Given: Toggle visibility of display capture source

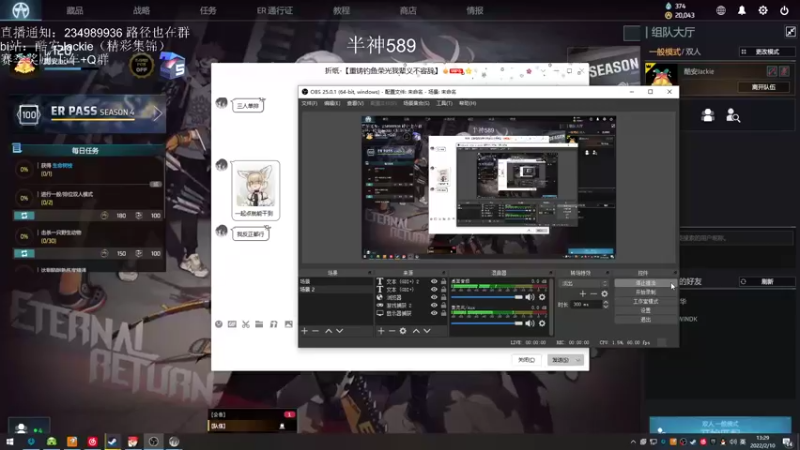Looking at the screenshot, I should tap(434, 313).
